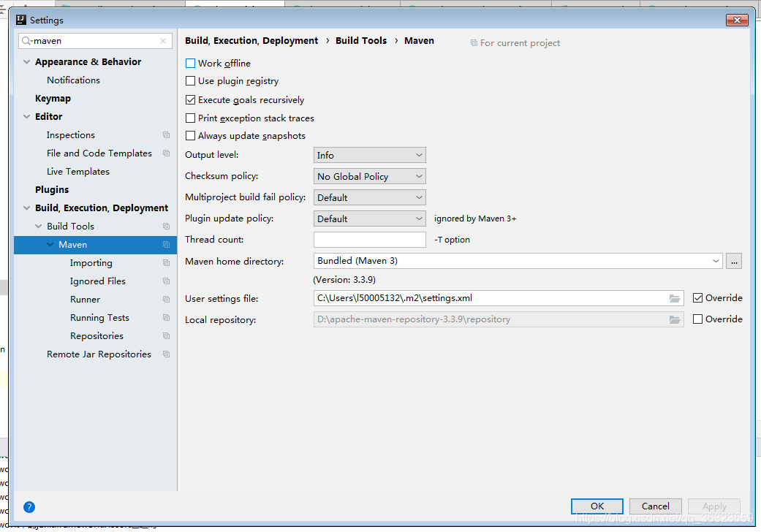The width and height of the screenshot is (761, 532).
Task: Open Live Templates settings
Action: tap(78, 172)
